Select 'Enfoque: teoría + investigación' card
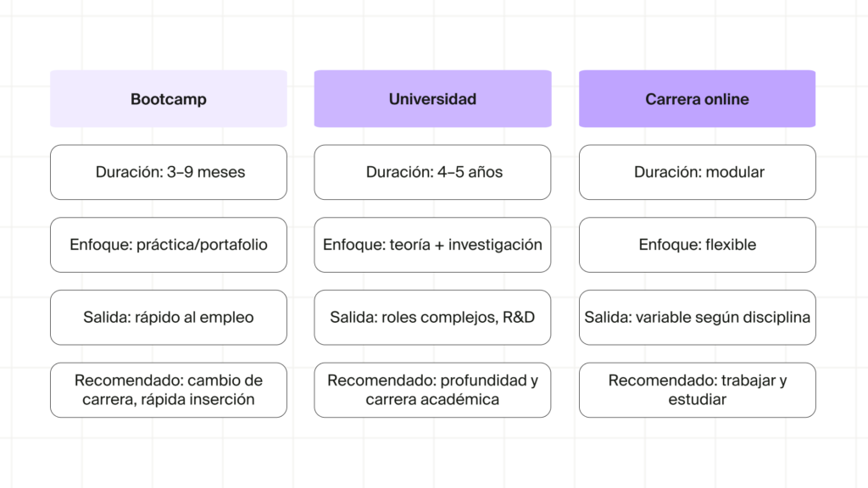868x488 pixels. tap(432, 245)
